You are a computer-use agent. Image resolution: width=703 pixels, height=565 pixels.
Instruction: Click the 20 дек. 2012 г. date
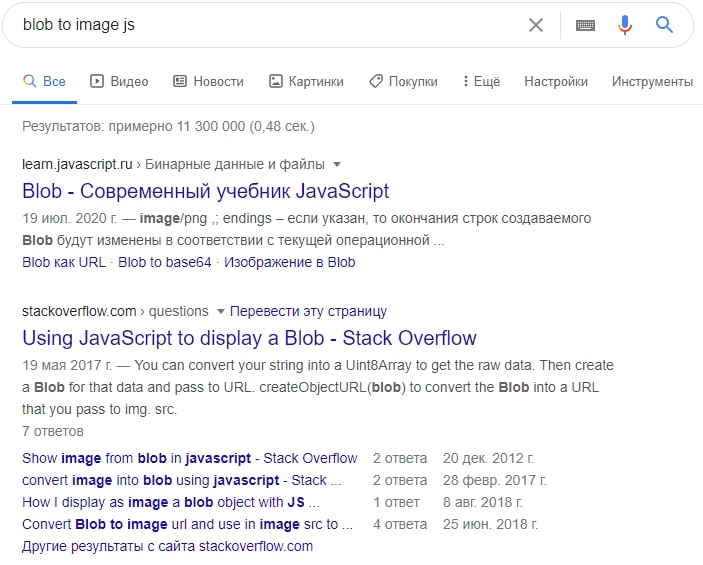489,458
